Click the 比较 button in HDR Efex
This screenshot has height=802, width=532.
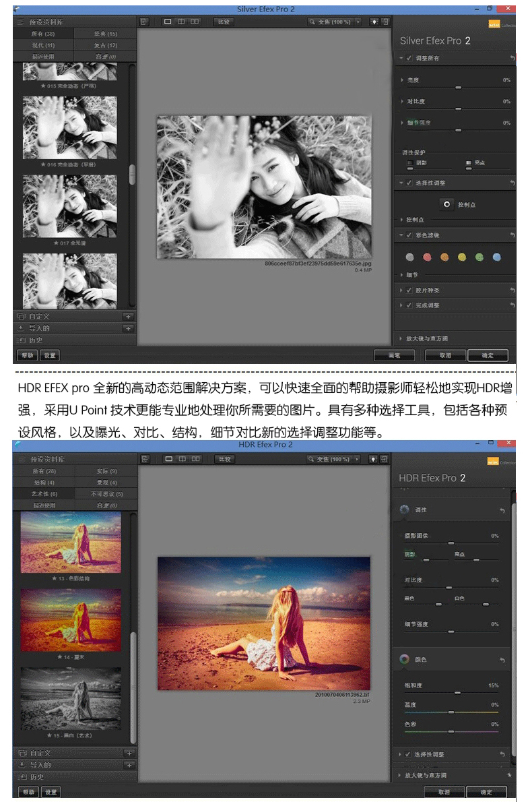tap(225, 460)
